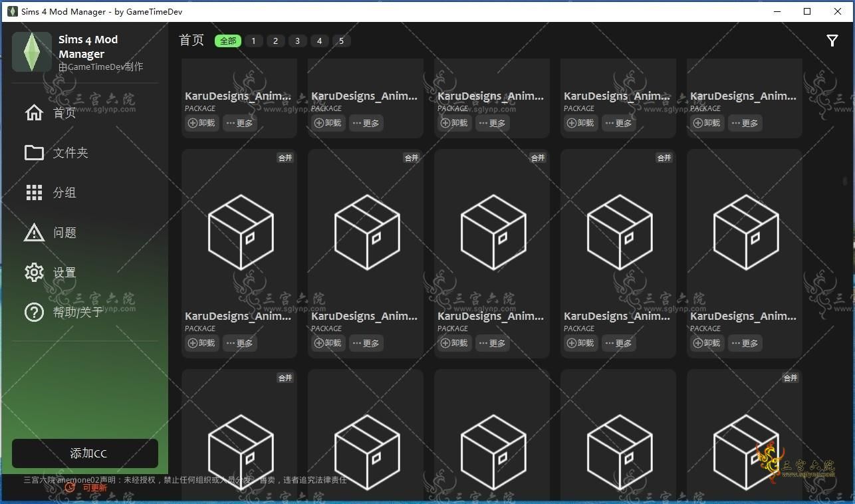This screenshot has width=855, height=504.
Task: Open the 分组 grid icon in sidebar
Action: pyautogui.click(x=34, y=192)
